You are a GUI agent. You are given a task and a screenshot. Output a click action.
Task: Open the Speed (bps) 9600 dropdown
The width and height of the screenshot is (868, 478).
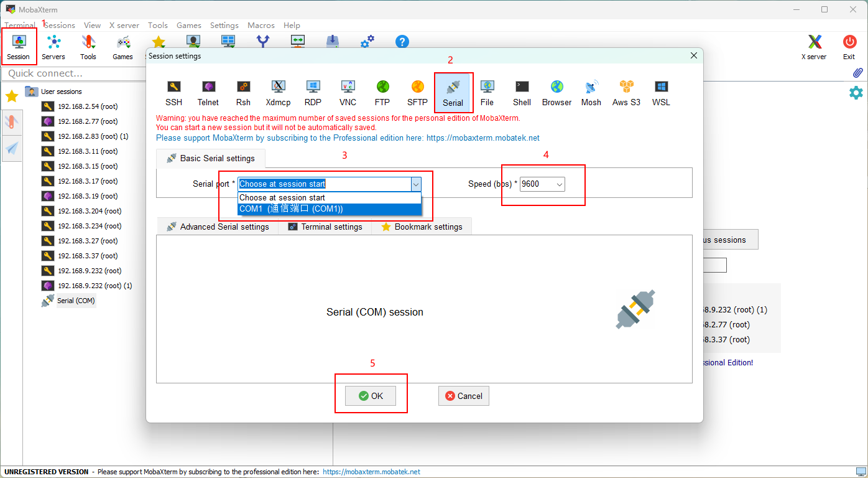[x=542, y=184]
